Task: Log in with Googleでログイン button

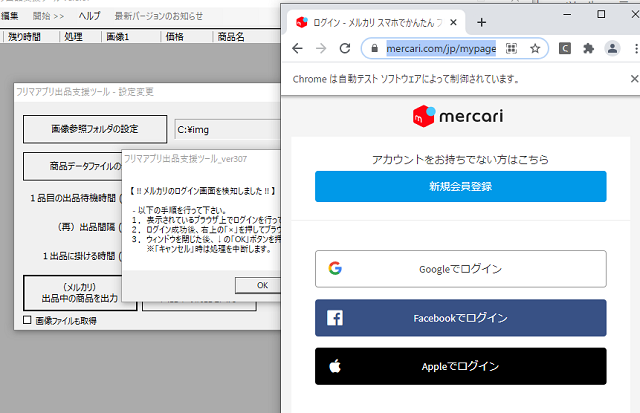Action: pyautogui.click(x=460, y=269)
